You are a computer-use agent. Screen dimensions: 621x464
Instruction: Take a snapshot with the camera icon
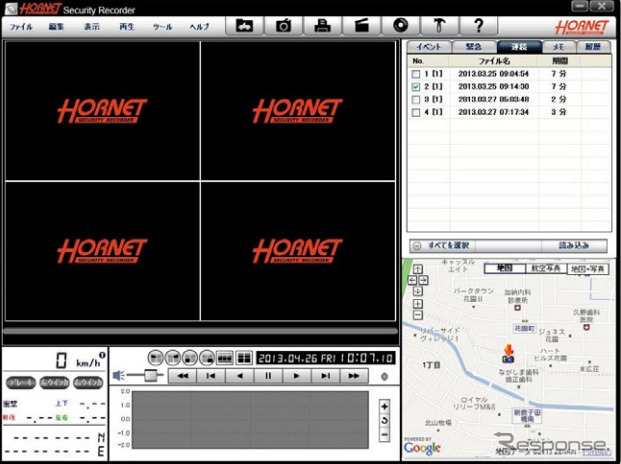tap(283, 26)
